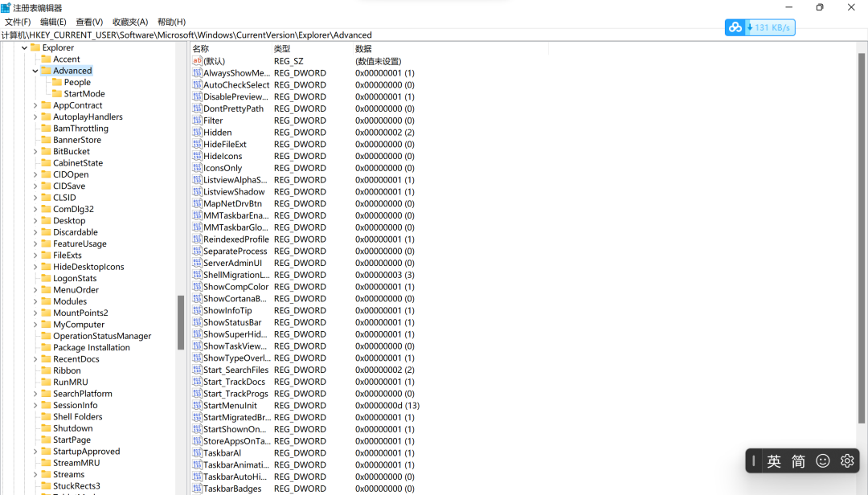Click the StartMenuInit value icon
The width and height of the screenshot is (868, 495).
pyautogui.click(x=197, y=405)
